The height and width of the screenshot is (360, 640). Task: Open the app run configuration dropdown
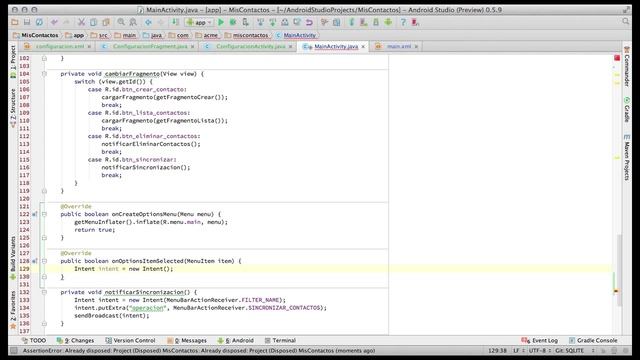[199, 22]
